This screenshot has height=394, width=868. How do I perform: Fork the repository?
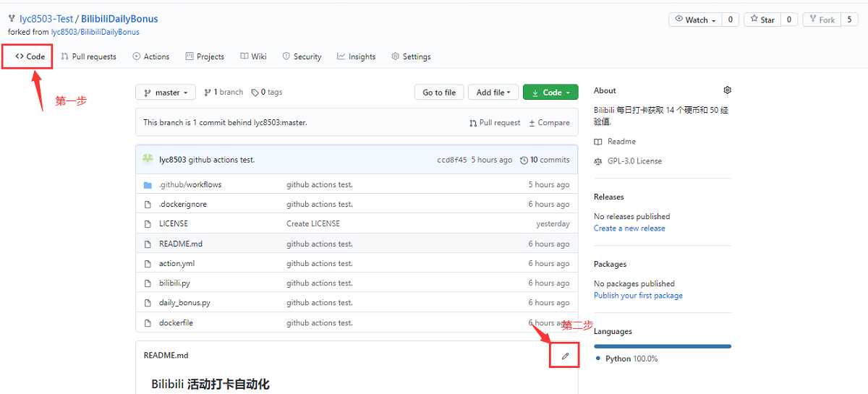click(820, 20)
